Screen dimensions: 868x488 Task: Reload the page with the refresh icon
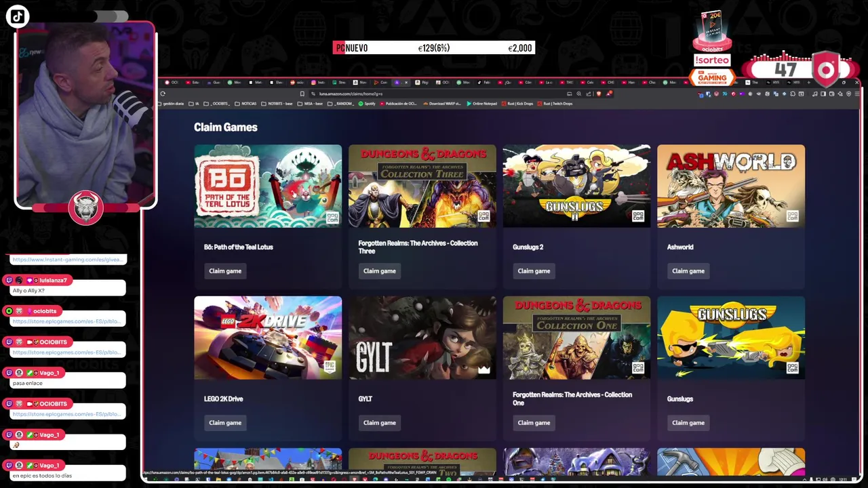coord(163,94)
